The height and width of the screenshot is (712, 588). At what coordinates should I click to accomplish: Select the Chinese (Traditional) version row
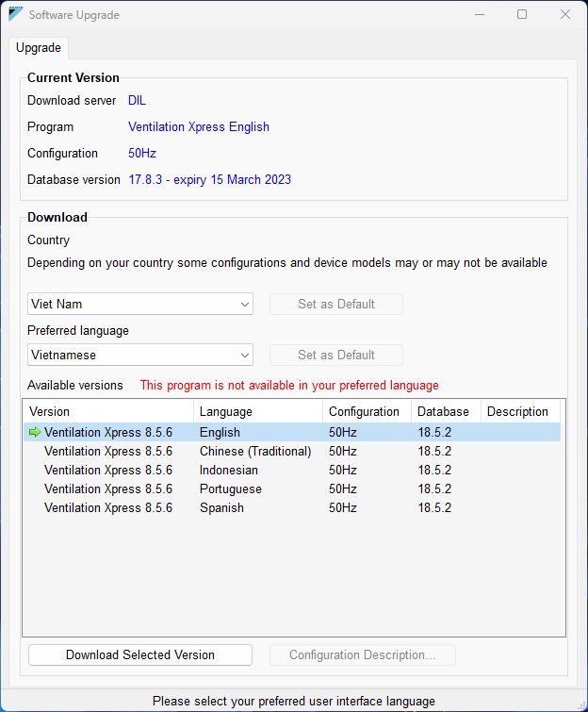pos(292,452)
